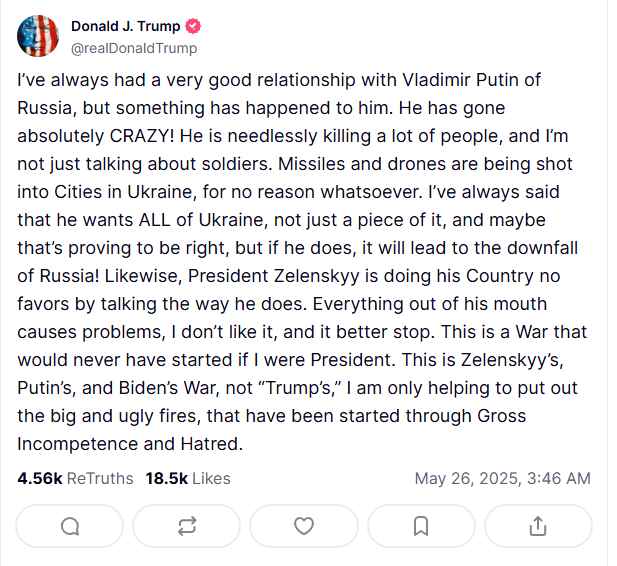Click the 18.5k likes count number
Screen dimensions: 617x566
(x=167, y=478)
